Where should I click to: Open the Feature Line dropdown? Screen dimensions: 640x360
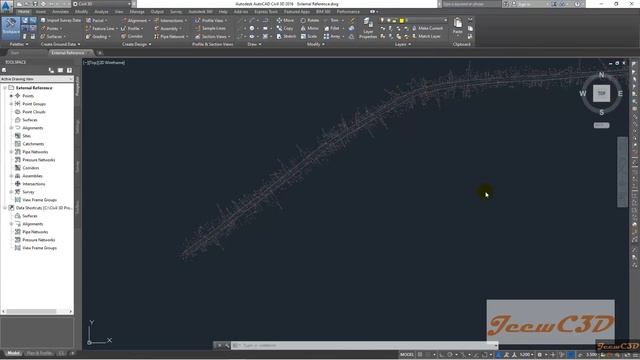[x=101, y=29]
